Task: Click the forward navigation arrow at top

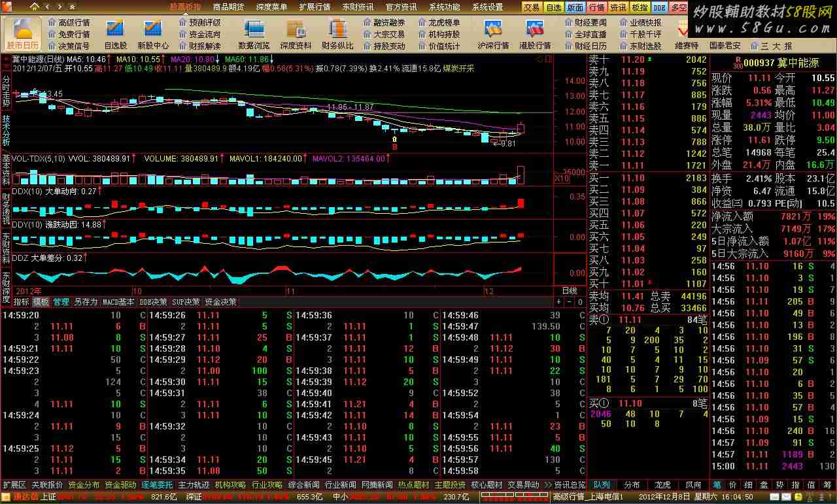Action: 60,7
